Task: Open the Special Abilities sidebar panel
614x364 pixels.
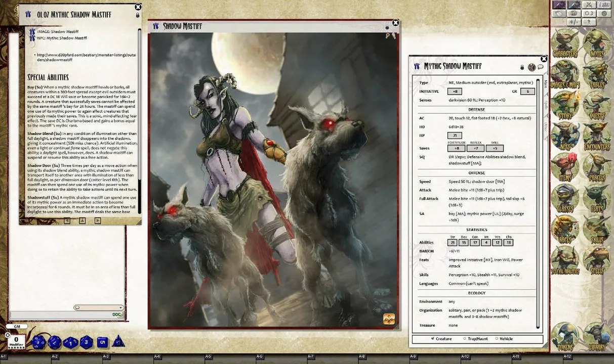Action: (565, 261)
